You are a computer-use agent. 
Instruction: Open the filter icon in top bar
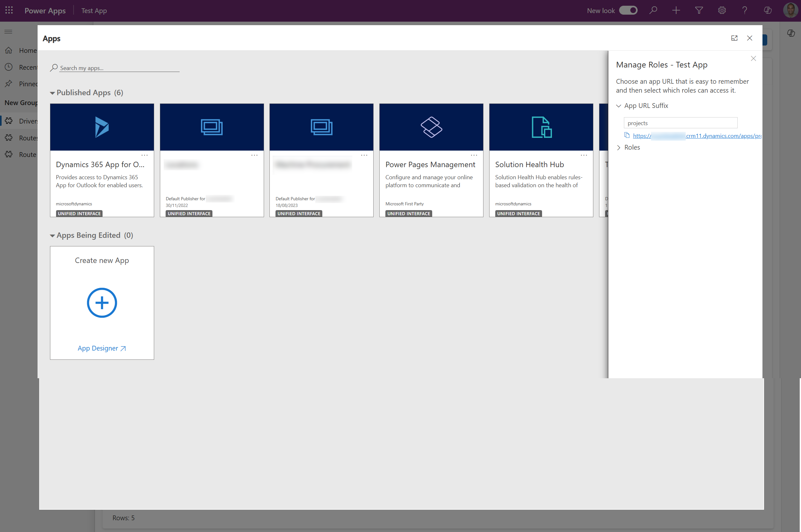click(x=699, y=11)
